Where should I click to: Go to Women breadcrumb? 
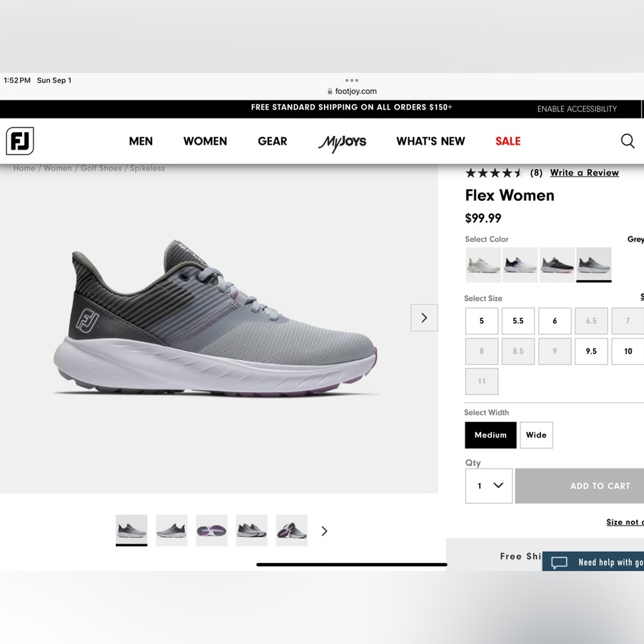(57, 168)
